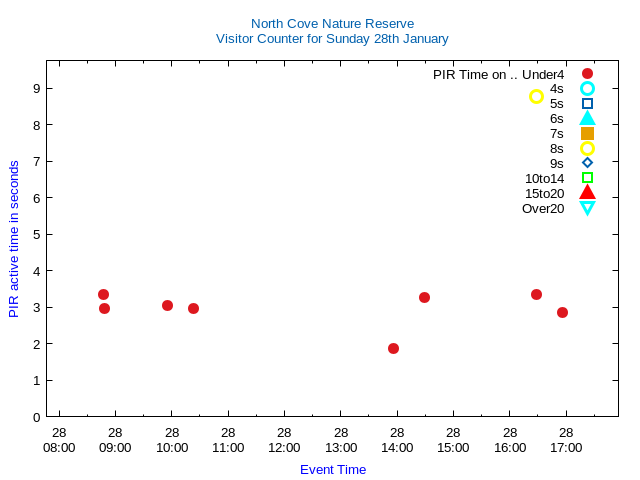The height and width of the screenshot is (480, 640).
Task: Click the rightmost red data point near 17:00
Action: [562, 312]
